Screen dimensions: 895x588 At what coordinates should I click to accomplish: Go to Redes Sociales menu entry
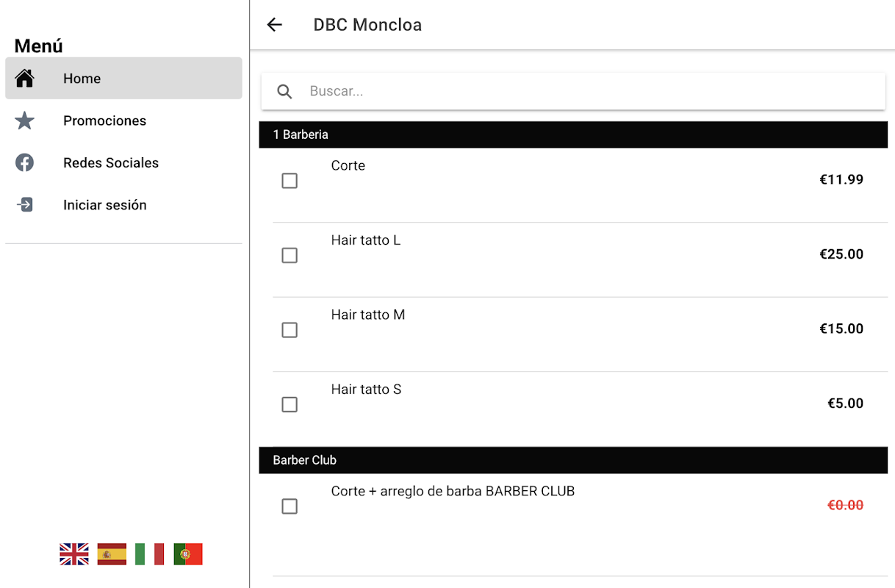coord(111,162)
